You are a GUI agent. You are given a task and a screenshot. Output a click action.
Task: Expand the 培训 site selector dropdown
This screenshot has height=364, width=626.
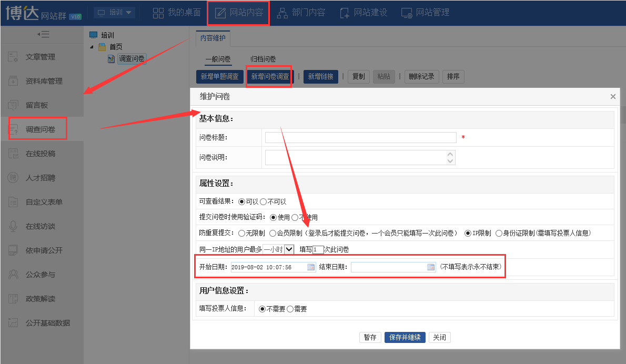pos(114,12)
